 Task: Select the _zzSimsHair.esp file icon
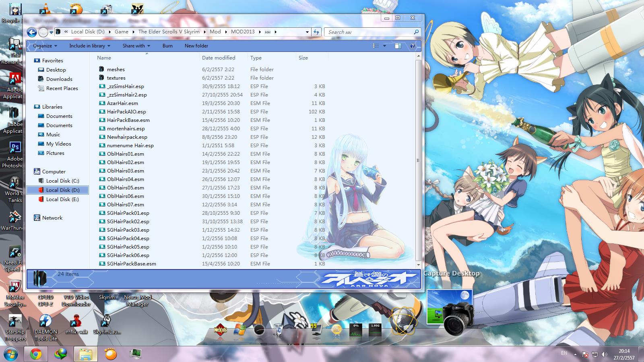coord(101,86)
